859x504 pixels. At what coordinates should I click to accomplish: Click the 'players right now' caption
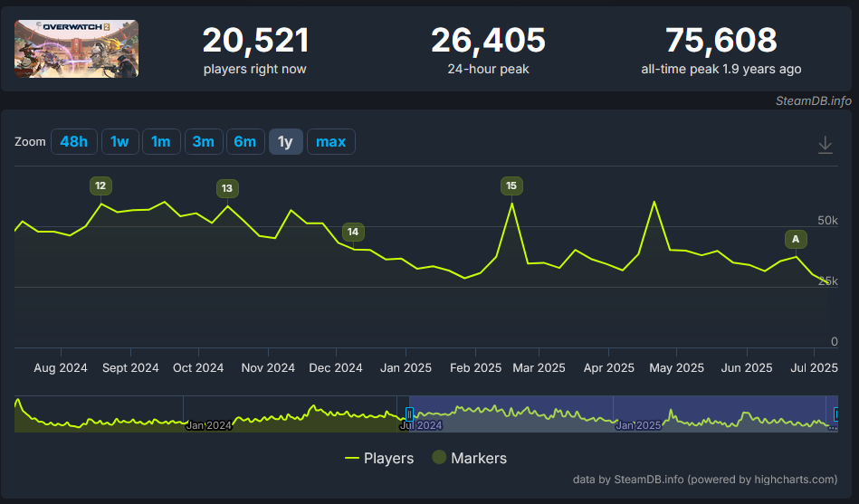[254, 69]
